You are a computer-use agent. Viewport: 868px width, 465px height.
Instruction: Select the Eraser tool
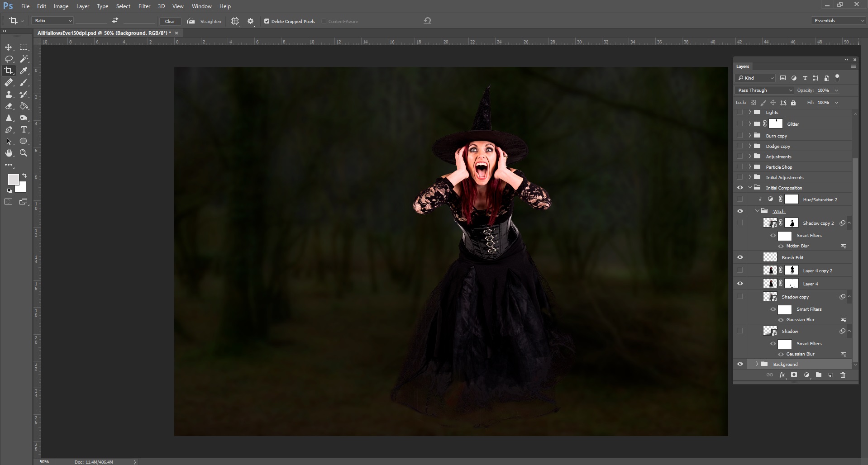pos(9,106)
